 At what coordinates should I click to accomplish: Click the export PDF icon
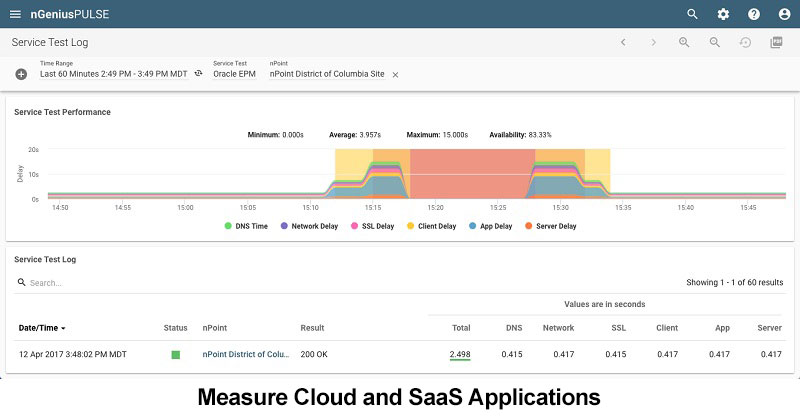coord(776,43)
